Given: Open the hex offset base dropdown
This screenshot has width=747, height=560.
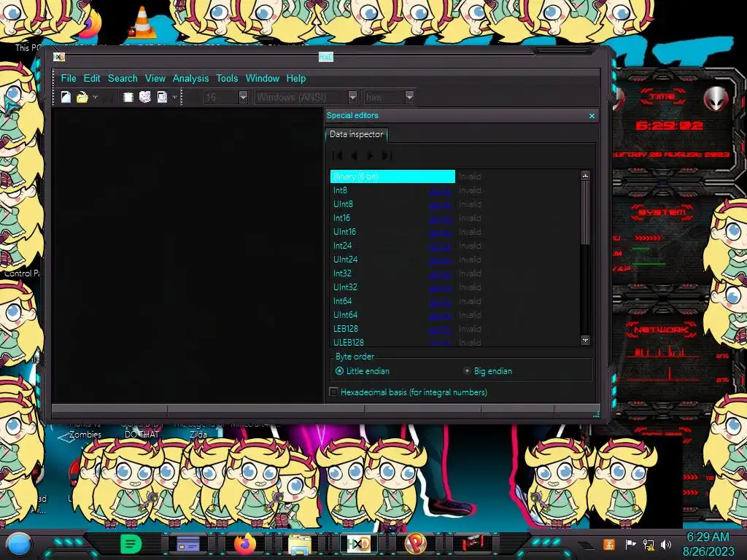Looking at the screenshot, I should pos(409,97).
